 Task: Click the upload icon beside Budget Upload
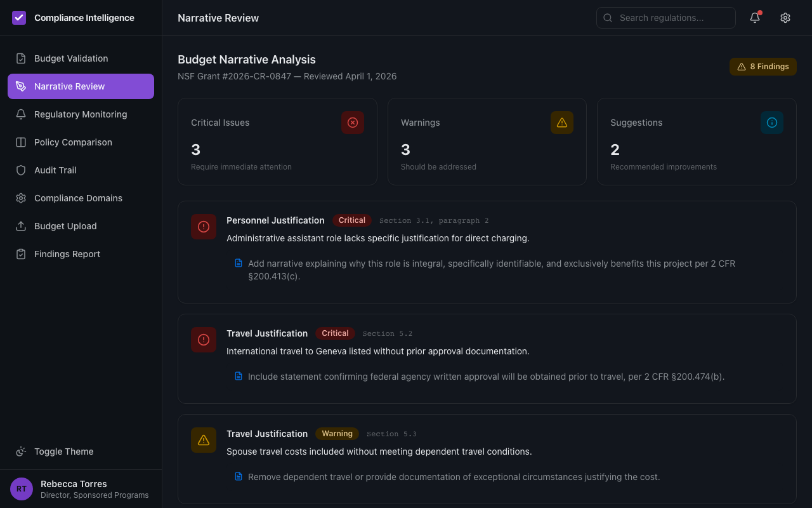pos(21,225)
